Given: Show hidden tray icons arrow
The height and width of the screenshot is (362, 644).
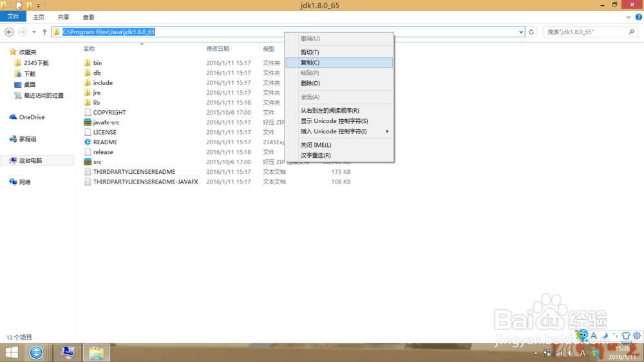Looking at the screenshot, I should pyautogui.click(x=536, y=354).
